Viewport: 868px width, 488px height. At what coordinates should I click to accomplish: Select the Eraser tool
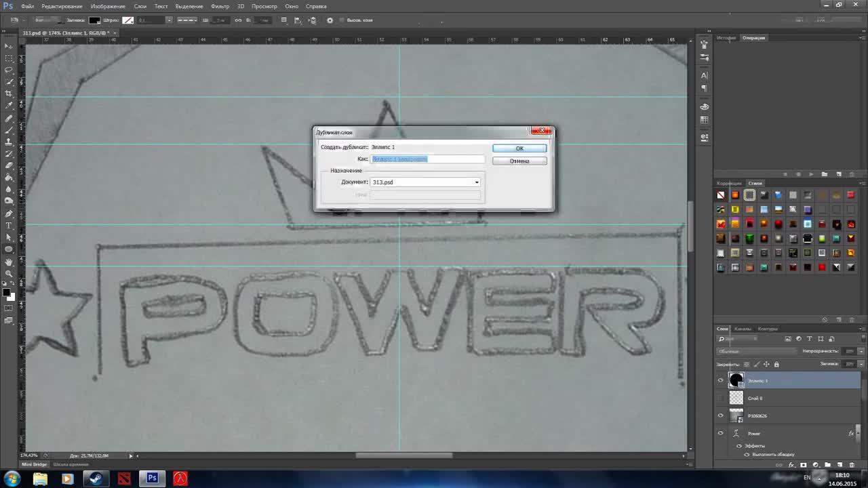(9, 165)
